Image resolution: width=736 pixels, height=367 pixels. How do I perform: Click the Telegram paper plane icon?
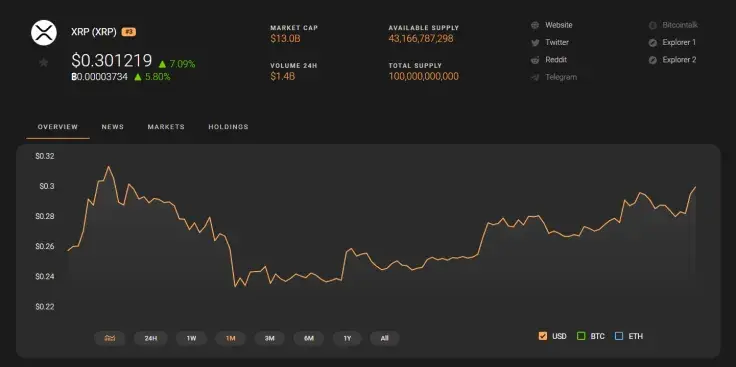pos(535,77)
